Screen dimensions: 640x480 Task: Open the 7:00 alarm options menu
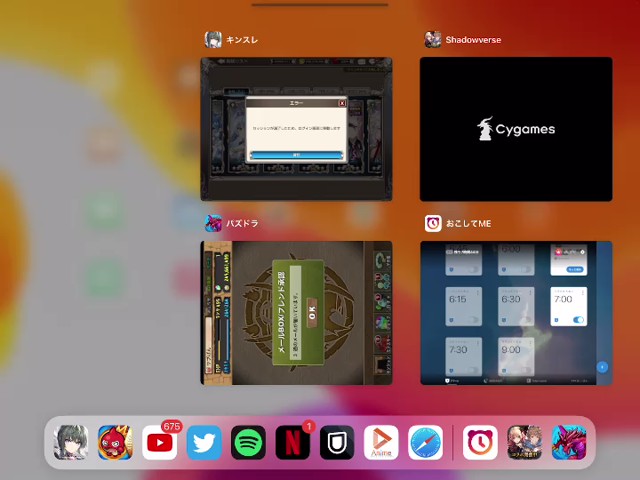click(x=583, y=293)
